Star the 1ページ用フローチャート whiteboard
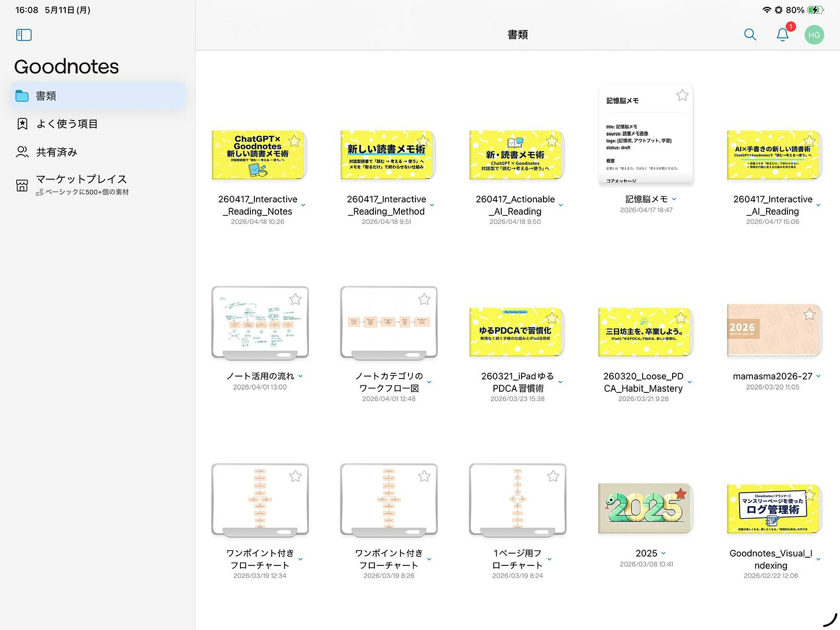The height and width of the screenshot is (630, 840). pos(553,476)
